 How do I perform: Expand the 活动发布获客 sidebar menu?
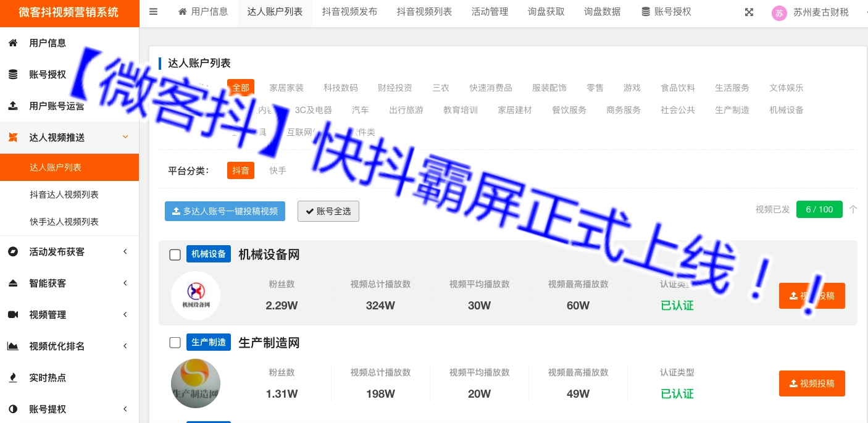tap(125, 252)
